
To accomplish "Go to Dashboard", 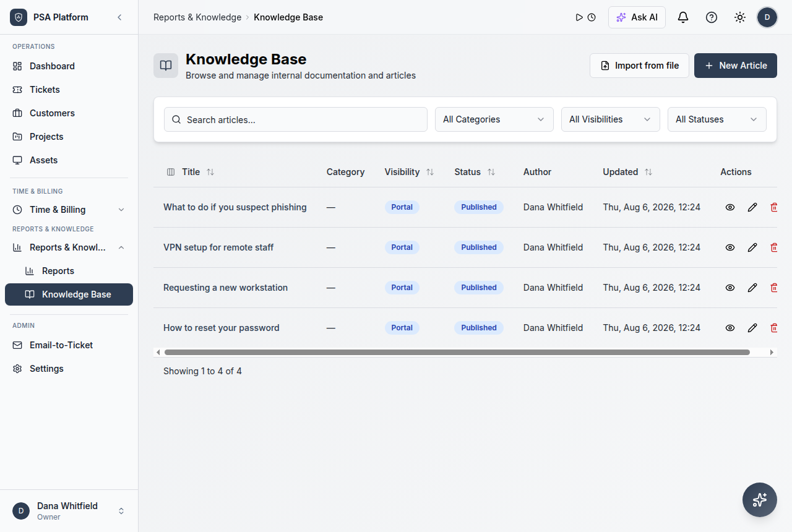I will point(69,66).
